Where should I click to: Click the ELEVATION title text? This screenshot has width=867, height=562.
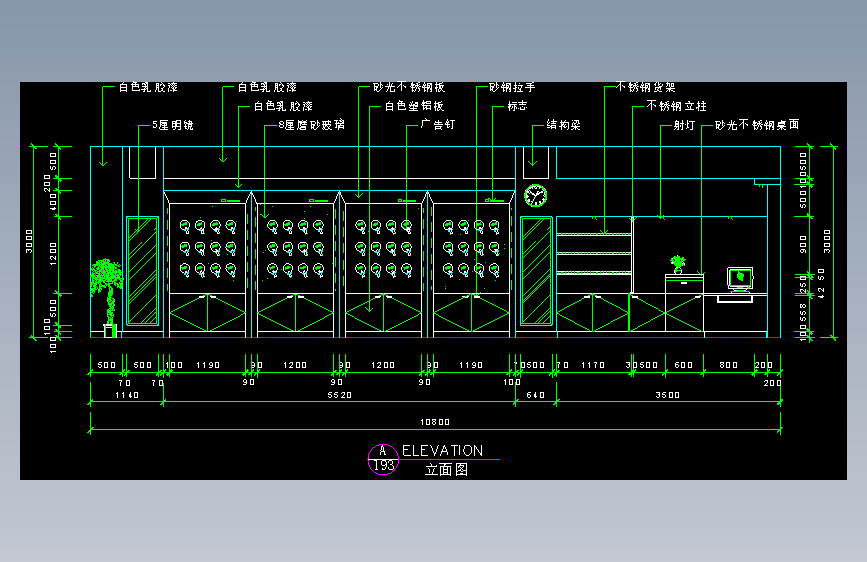click(x=442, y=451)
